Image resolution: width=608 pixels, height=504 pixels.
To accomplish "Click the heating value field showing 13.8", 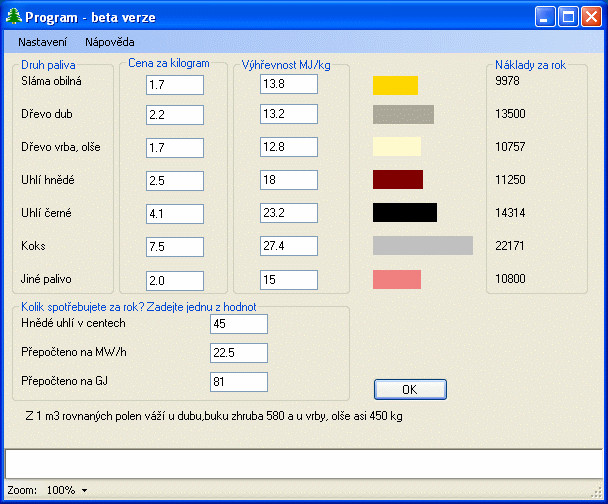I will point(289,84).
